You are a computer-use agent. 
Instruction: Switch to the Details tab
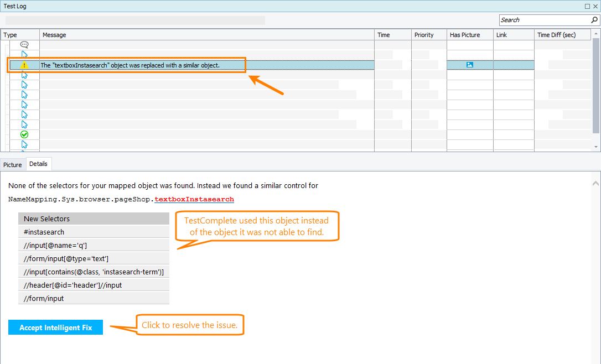point(39,164)
